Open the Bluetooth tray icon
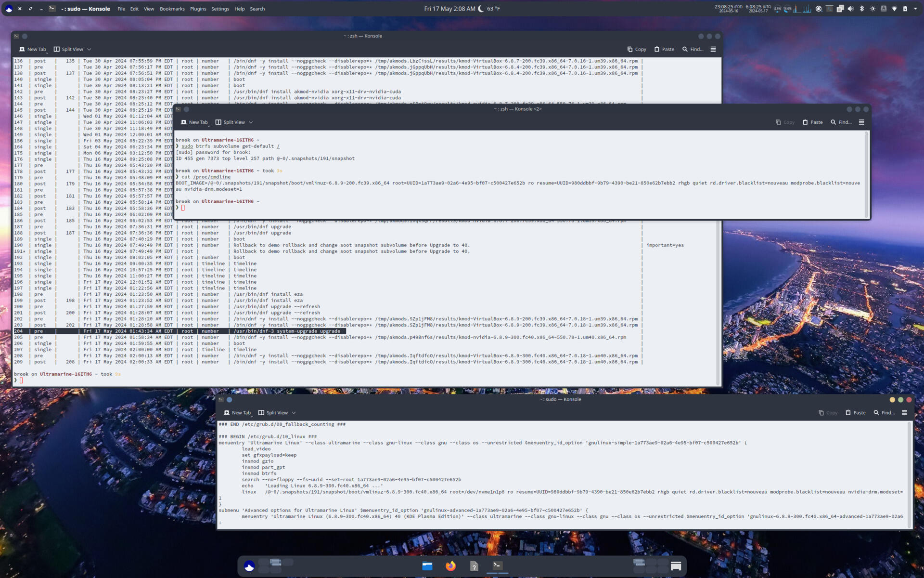Screen dimensions: 924x578 tap(862, 9)
